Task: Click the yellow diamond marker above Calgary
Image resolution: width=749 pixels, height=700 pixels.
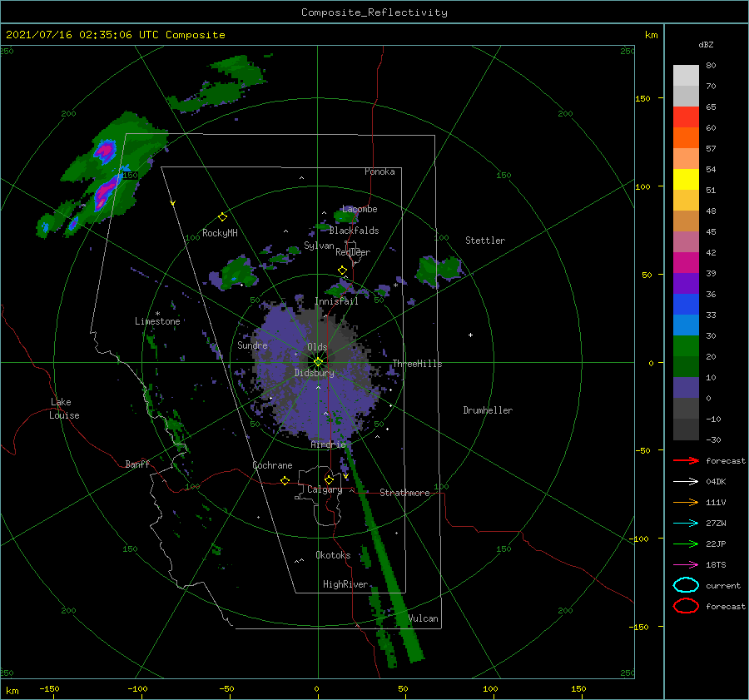Action: (329, 479)
